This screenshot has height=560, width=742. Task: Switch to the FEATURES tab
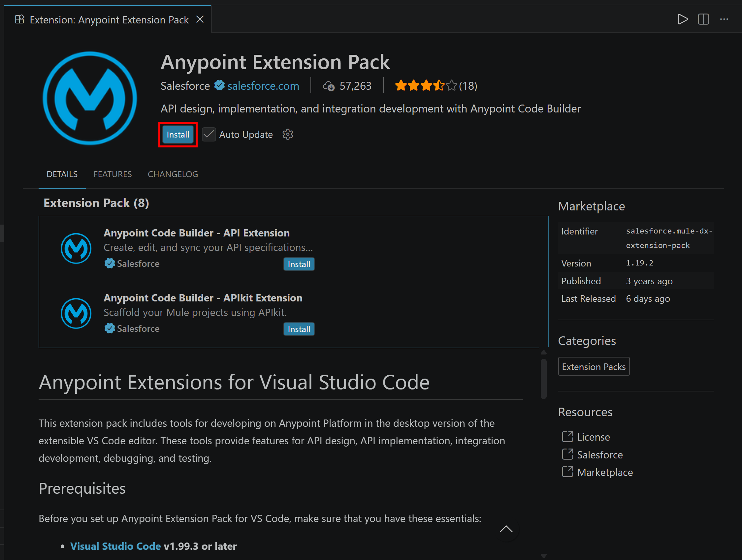(x=113, y=174)
